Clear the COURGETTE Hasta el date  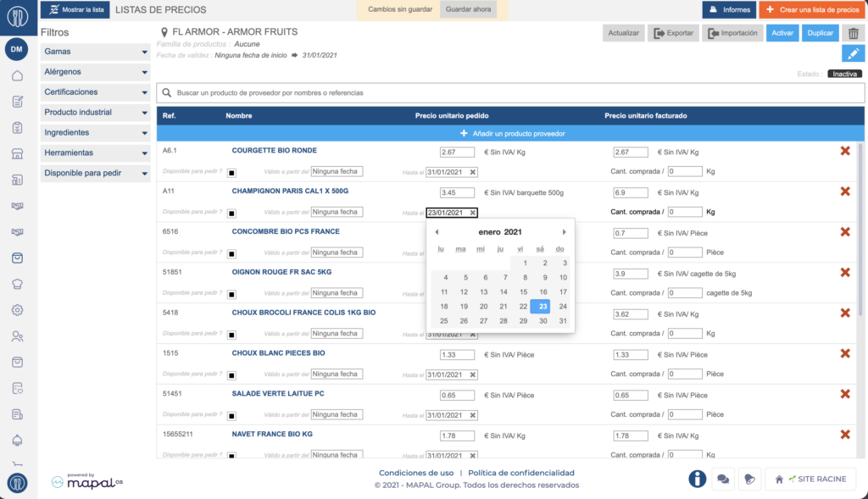(473, 172)
